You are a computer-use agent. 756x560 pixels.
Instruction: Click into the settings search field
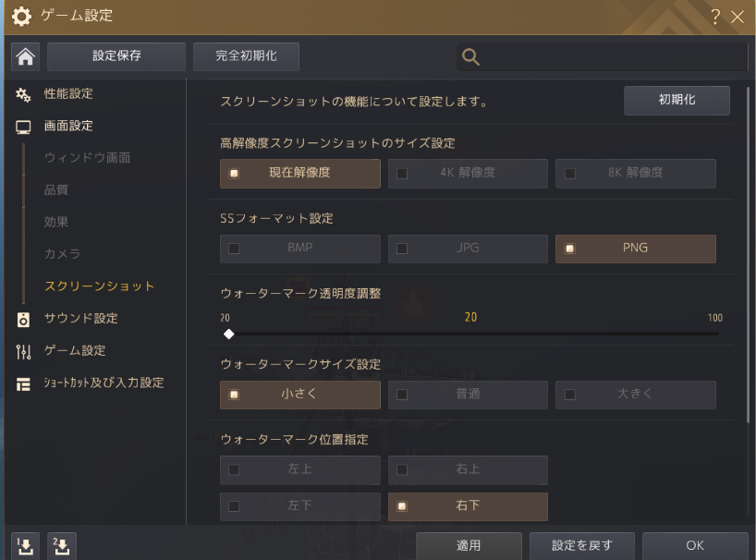(x=610, y=57)
